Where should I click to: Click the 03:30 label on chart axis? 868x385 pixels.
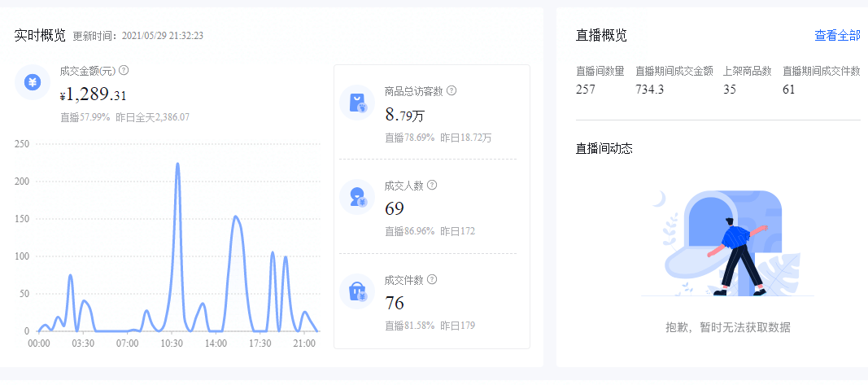(x=83, y=343)
